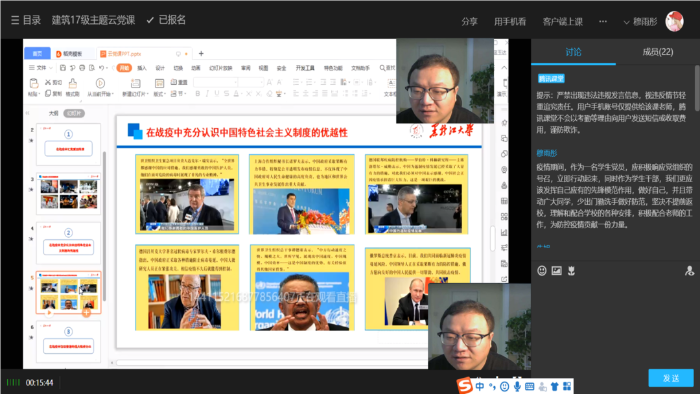
Task: Click 从当前开始 play from current icon
Action: (x=100, y=83)
